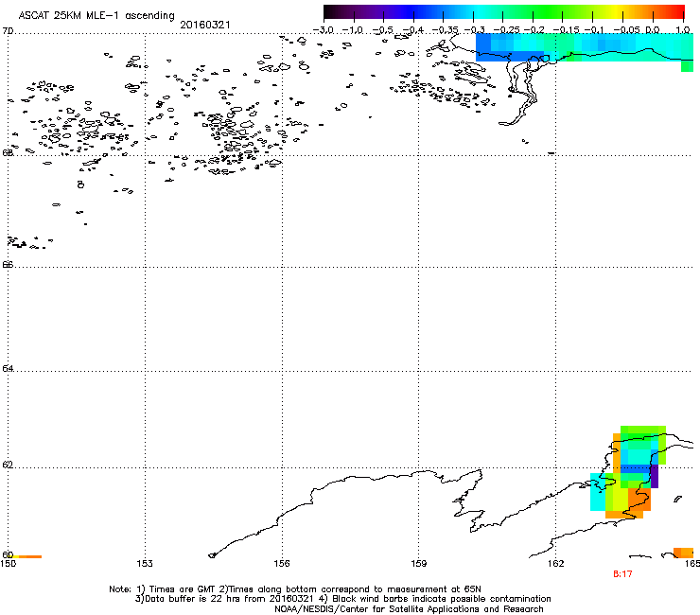The image size is (700, 615).
Task: Click the longitude label 162
Action: (x=555, y=564)
